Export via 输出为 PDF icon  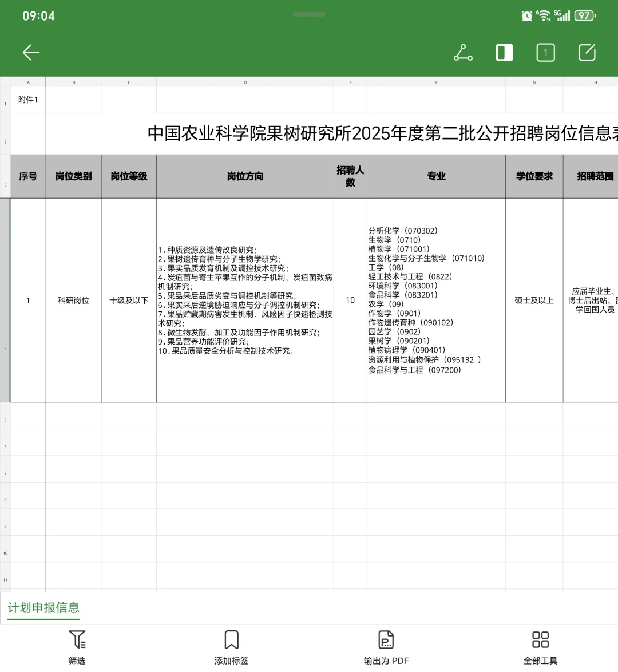pos(386,647)
